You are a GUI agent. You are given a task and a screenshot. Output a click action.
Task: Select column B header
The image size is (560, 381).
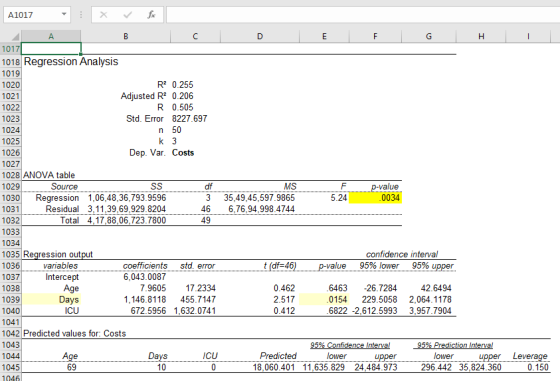coord(126,36)
